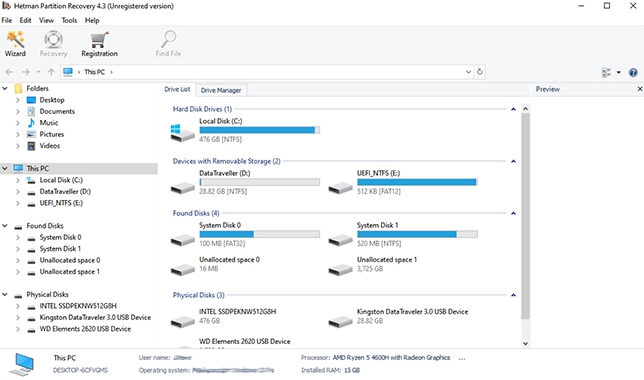Click WD Elements 2620 USB Device label in Drive List
This screenshot has height=380, width=644.
click(x=245, y=341)
